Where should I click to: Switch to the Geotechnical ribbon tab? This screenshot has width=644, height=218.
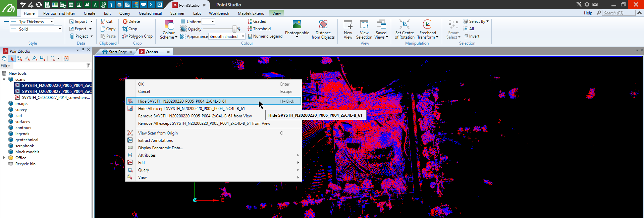tap(150, 13)
